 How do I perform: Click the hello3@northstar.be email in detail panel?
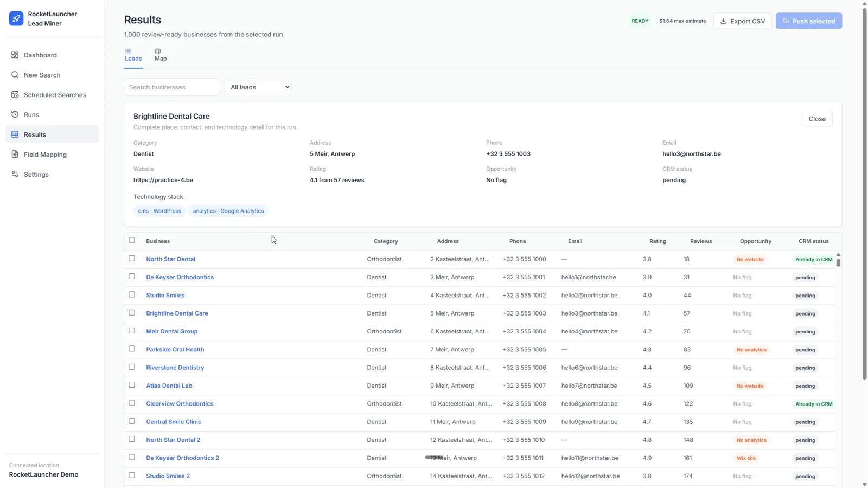pyautogui.click(x=692, y=154)
